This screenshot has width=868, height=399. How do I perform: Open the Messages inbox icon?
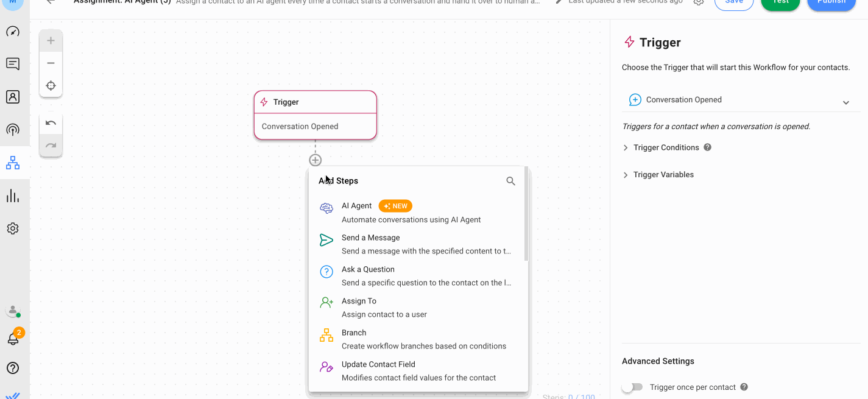click(13, 64)
